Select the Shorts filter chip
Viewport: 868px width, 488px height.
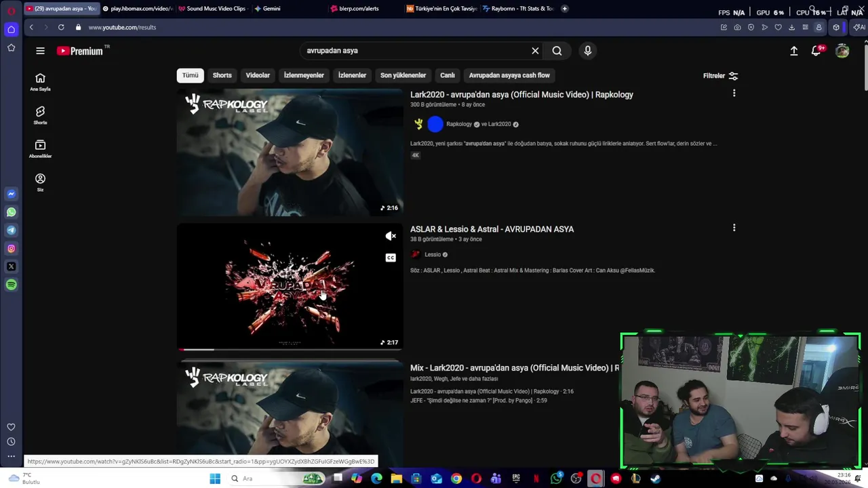point(222,75)
